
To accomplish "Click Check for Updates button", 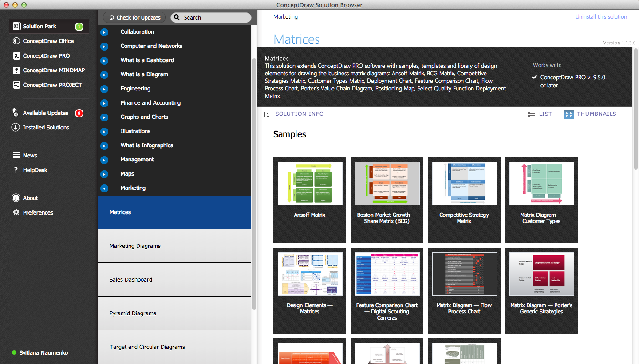I will pyautogui.click(x=134, y=18).
